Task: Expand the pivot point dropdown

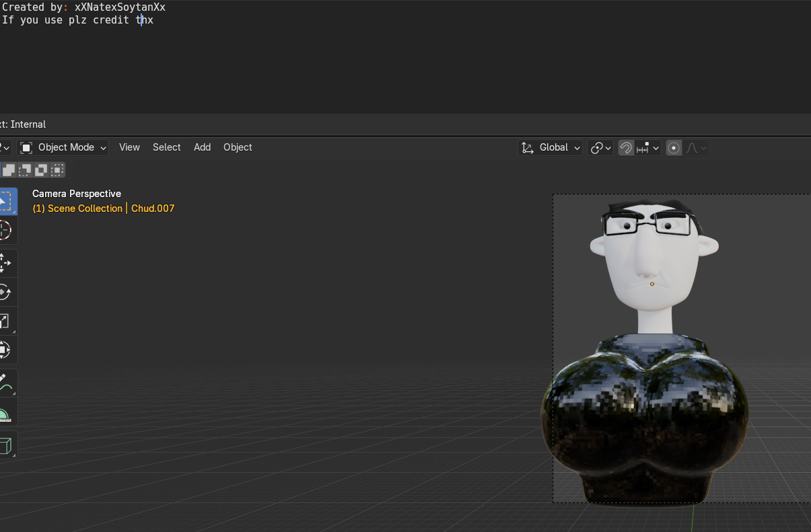Action: pyautogui.click(x=600, y=147)
